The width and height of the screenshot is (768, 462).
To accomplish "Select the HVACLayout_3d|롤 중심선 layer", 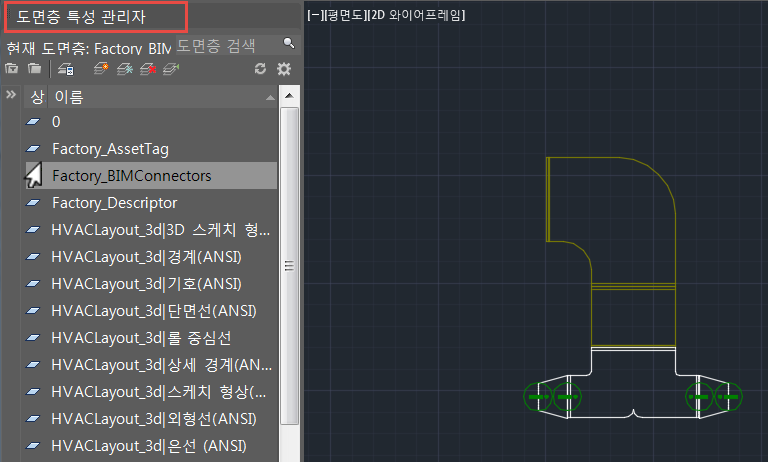I will 151,338.
